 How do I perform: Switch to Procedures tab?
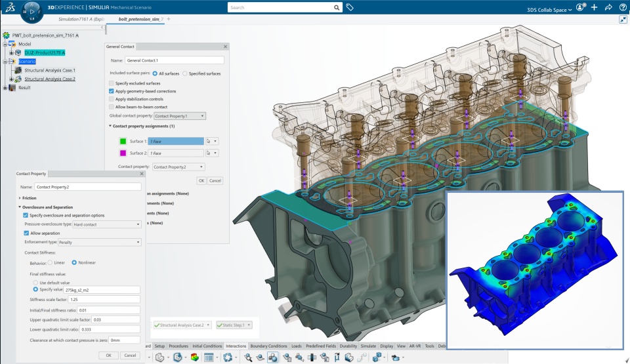tap(178, 346)
